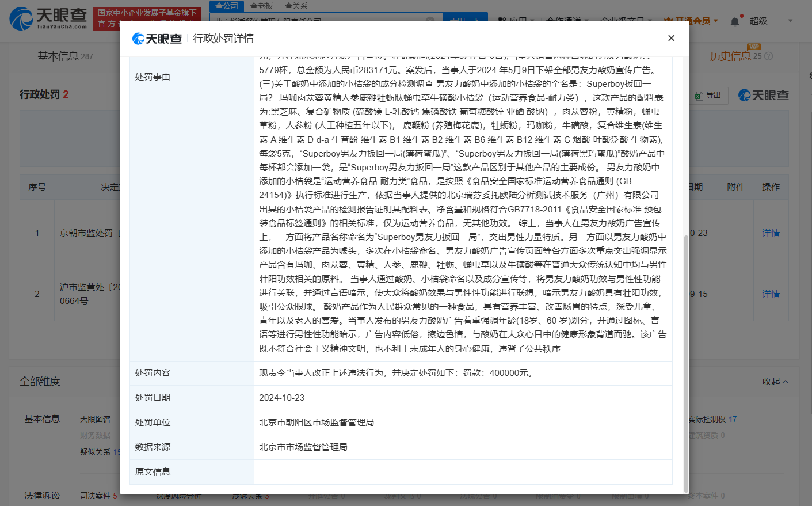Open 详情 for the first penalty row
The width and height of the screenshot is (812, 506).
(771, 233)
